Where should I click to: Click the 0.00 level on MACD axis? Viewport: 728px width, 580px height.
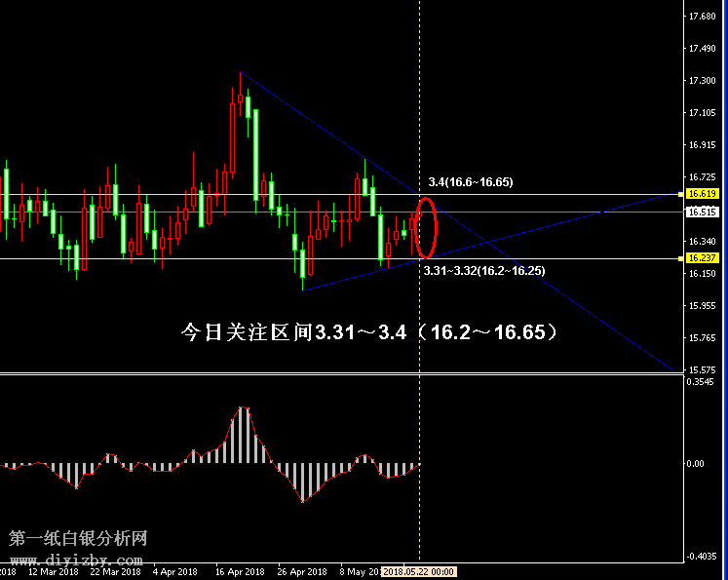click(698, 464)
